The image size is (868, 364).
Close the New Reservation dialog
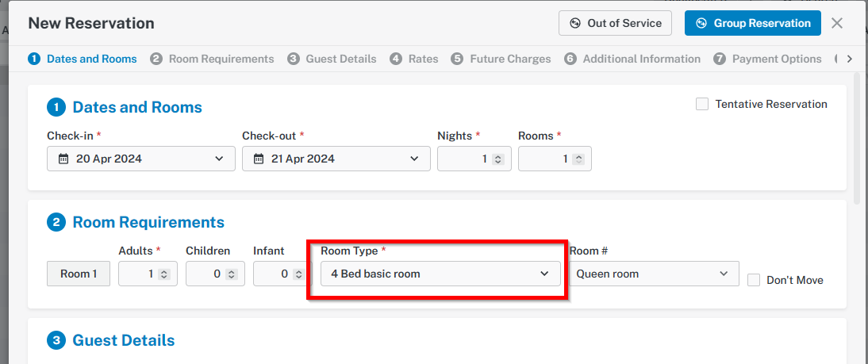tap(837, 23)
